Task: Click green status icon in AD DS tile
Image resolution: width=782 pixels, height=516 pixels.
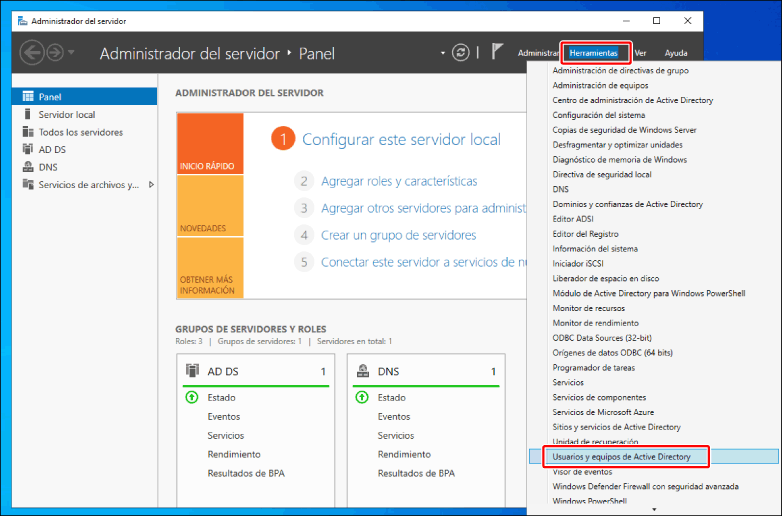Action: point(192,397)
